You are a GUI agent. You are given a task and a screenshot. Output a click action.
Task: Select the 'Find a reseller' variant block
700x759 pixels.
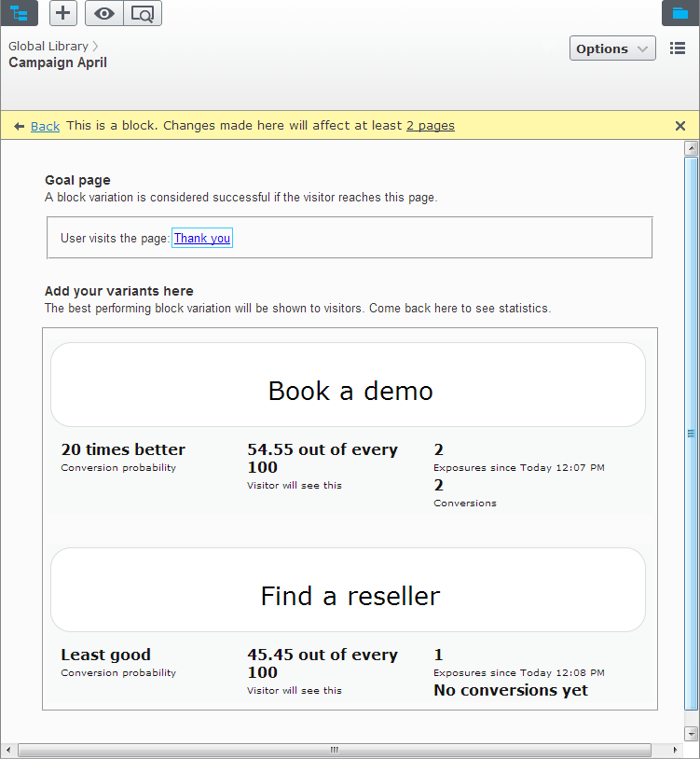tap(348, 589)
